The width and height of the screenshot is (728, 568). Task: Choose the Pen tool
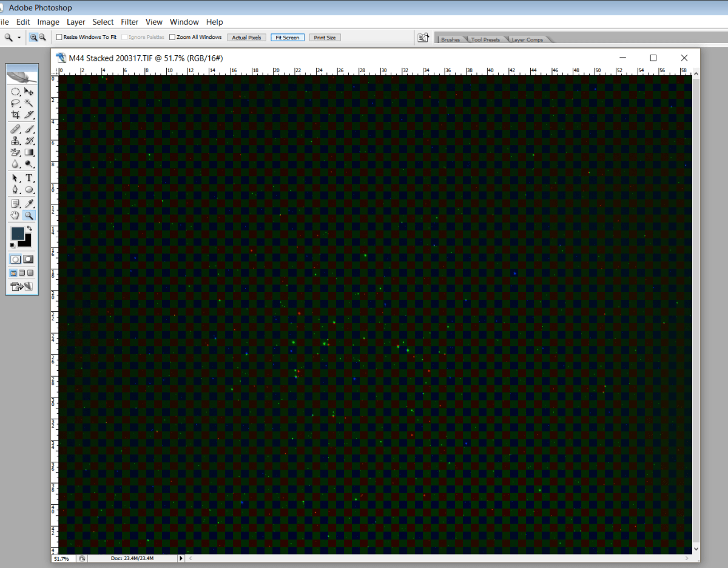tap(16, 190)
